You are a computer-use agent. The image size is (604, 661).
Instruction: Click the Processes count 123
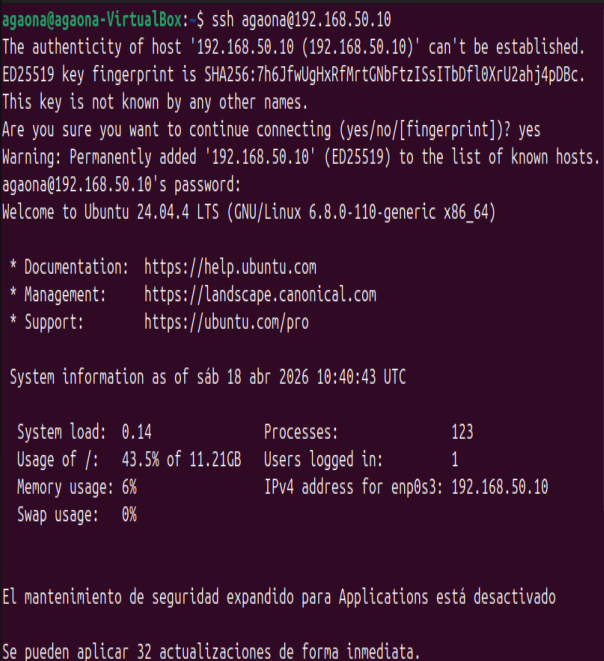pyautogui.click(x=462, y=433)
